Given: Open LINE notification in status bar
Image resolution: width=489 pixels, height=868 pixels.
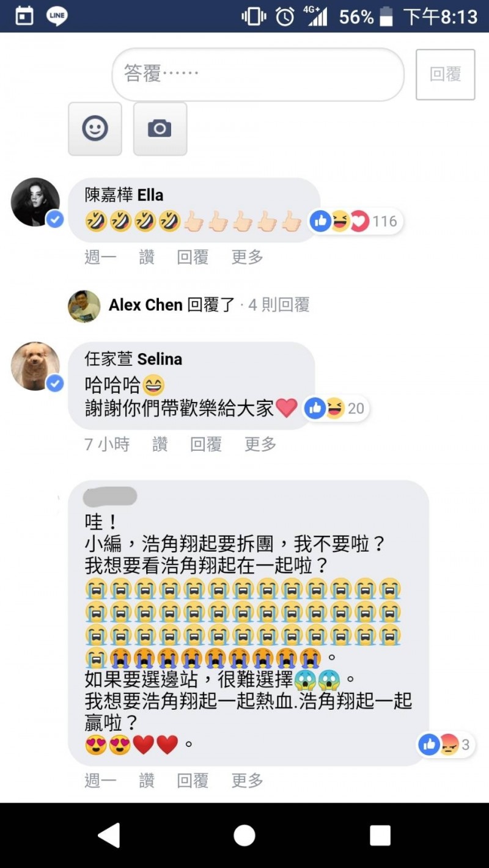Looking at the screenshot, I should [57, 16].
